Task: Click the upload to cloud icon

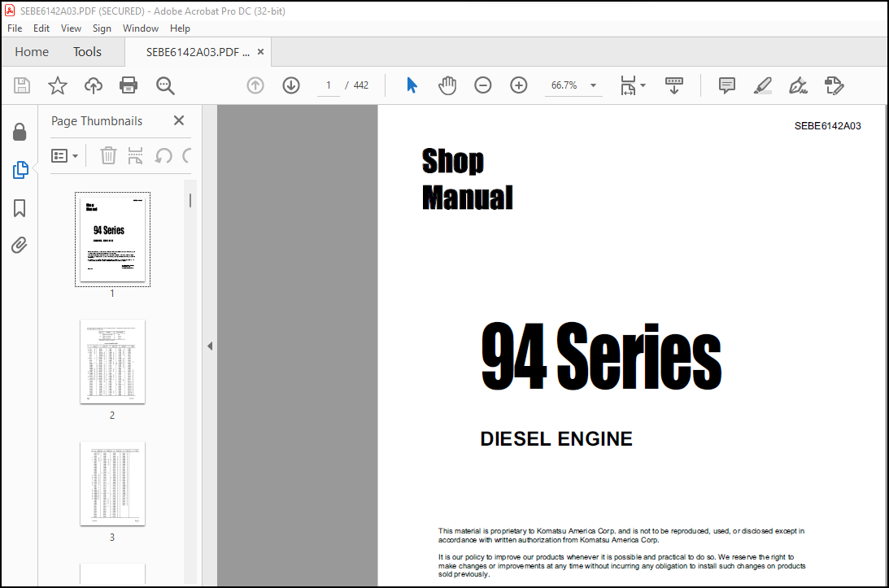Action: 94,85
